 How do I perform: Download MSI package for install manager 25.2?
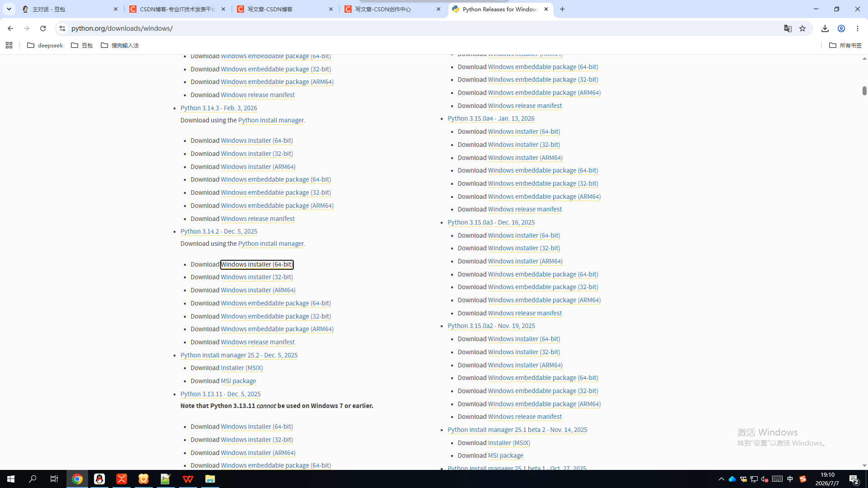(238, 381)
